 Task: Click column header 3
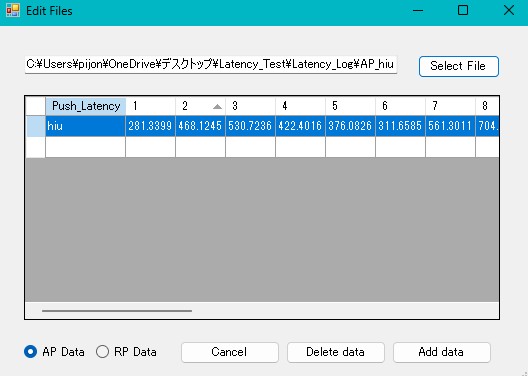[250, 106]
